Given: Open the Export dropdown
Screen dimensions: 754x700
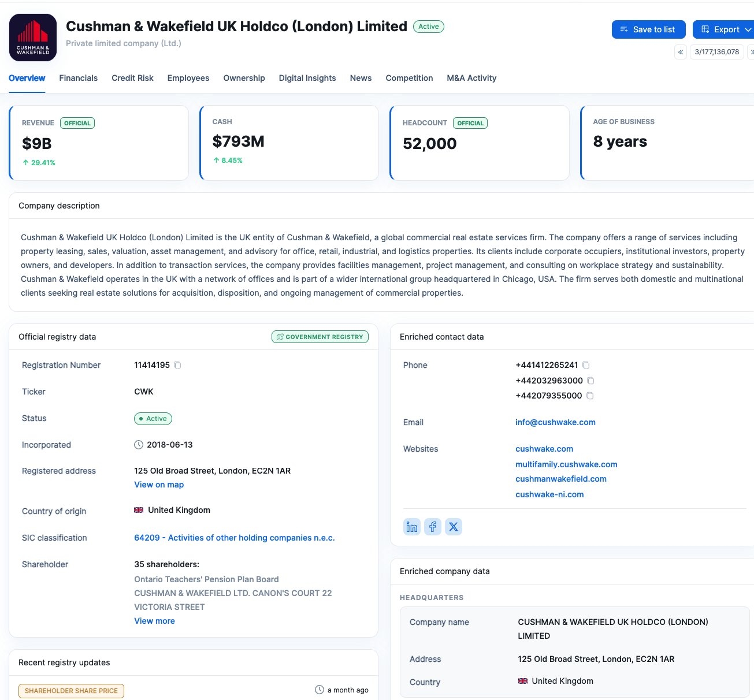Looking at the screenshot, I should (726, 29).
